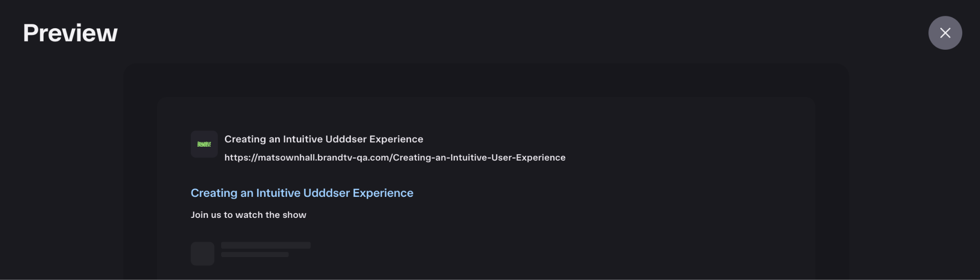Select the white title beside the logo

click(x=324, y=139)
